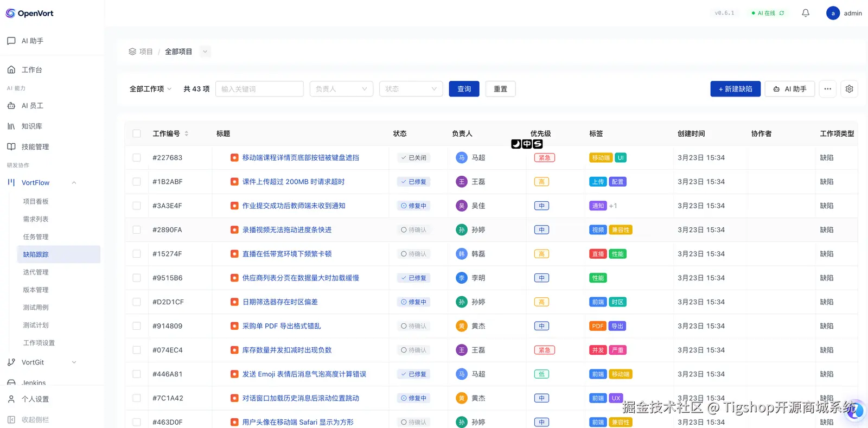The width and height of the screenshot is (868, 428).
Task: Click the 移动端 tag in row #227683
Action: click(601, 158)
